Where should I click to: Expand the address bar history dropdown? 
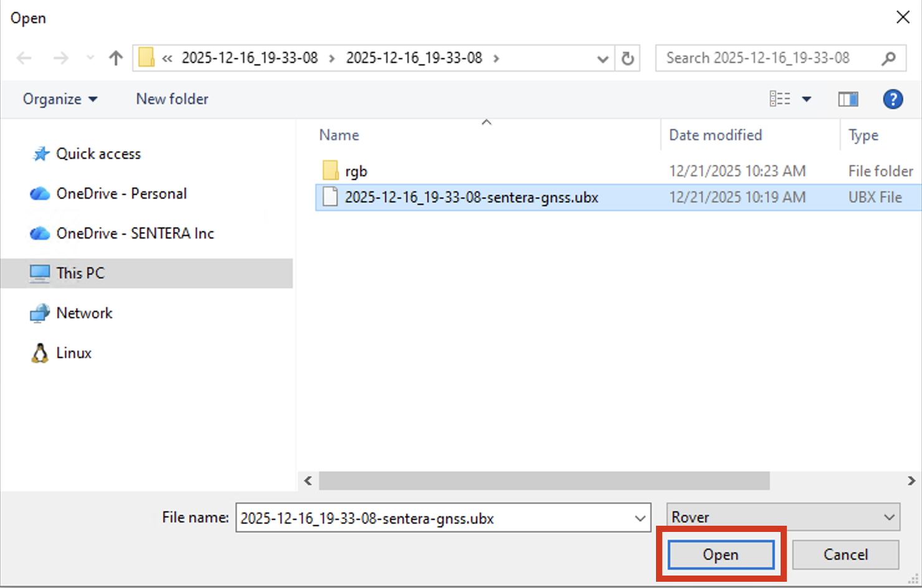tap(602, 59)
